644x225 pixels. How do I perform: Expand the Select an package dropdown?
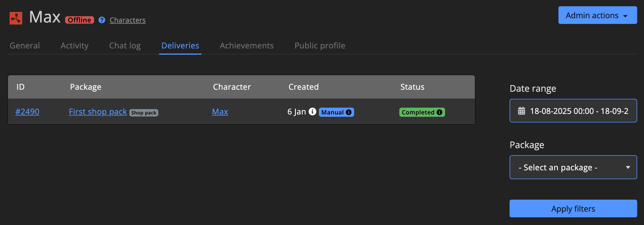pos(573,167)
